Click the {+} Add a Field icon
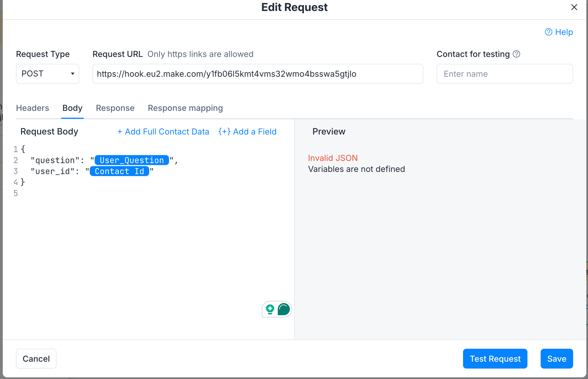 [x=224, y=131]
